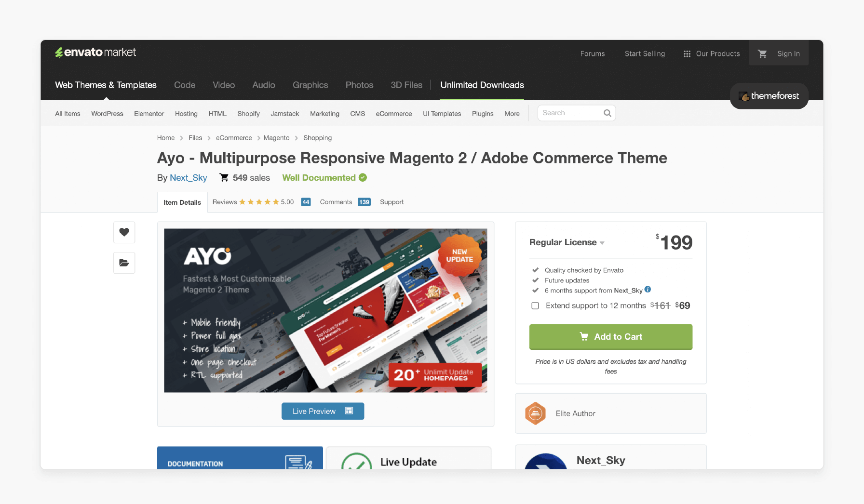The width and height of the screenshot is (864, 504).
Task: Select the Shopify category
Action: click(248, 114)
